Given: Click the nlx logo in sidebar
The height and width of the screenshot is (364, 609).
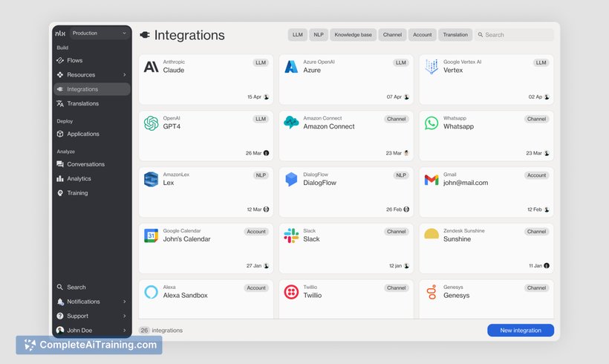Looking at the screenshot, I should [x=60, y=33].
